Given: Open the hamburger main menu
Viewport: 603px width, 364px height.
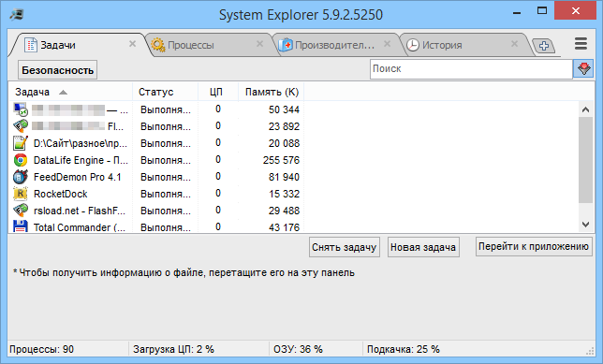Looking at the screenshot, I should coord(581,43).
